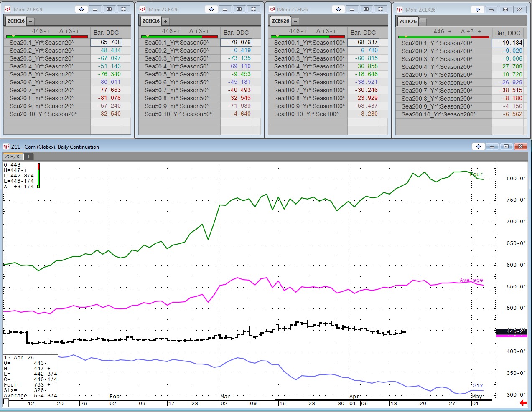
Task: Minimize the Season100 monitor window
Action: [352, 9]
